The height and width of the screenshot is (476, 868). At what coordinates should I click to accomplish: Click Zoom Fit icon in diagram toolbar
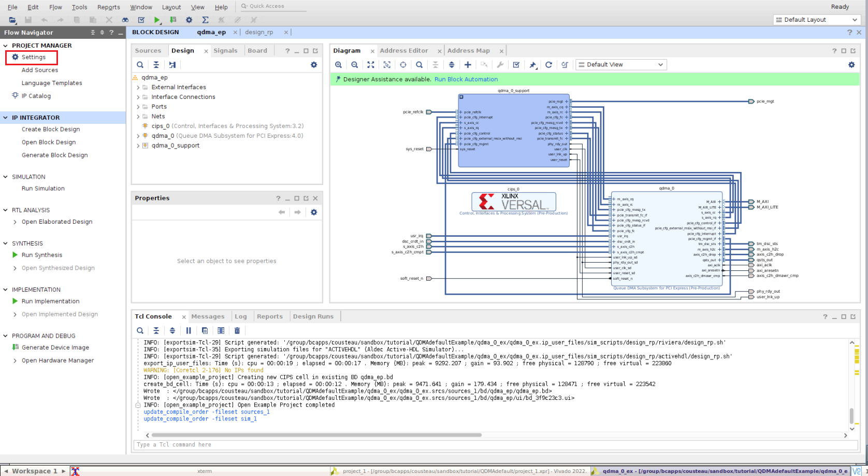coord(371,65)
